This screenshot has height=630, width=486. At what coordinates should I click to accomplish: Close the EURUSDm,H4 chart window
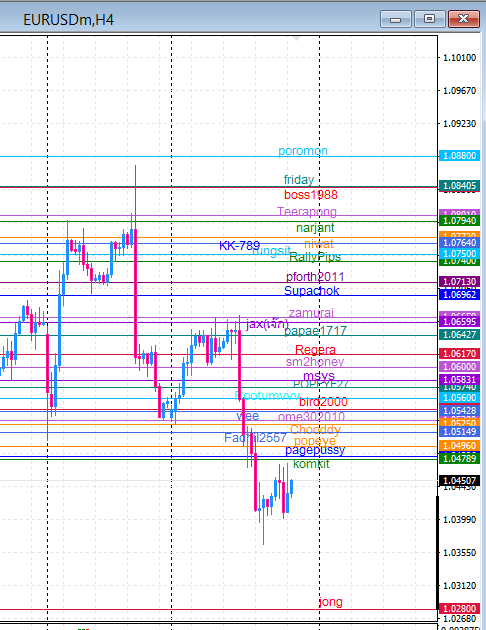coord(464,19)
